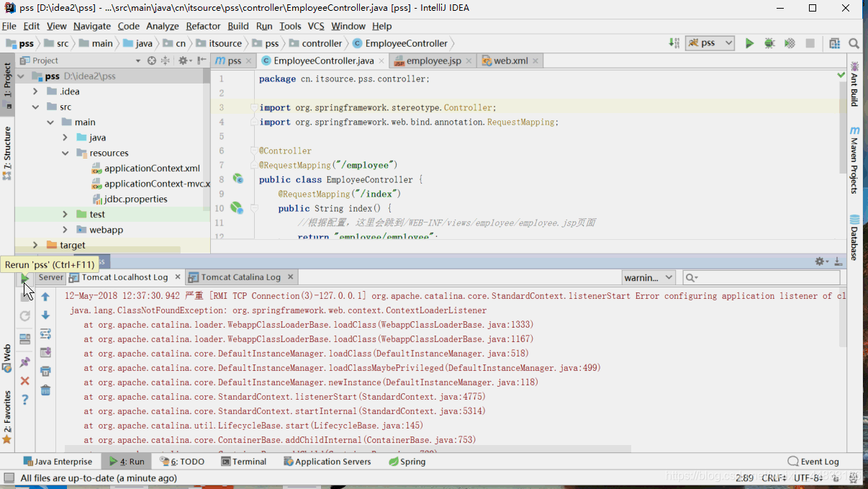Click Update application icon in Run panel
Screen dimensions: 868x489
25,315
